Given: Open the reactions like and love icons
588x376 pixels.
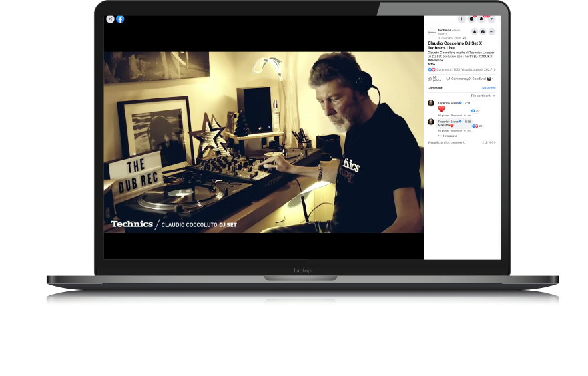Looking at the screenshot, I should click(x=432, y=70).
